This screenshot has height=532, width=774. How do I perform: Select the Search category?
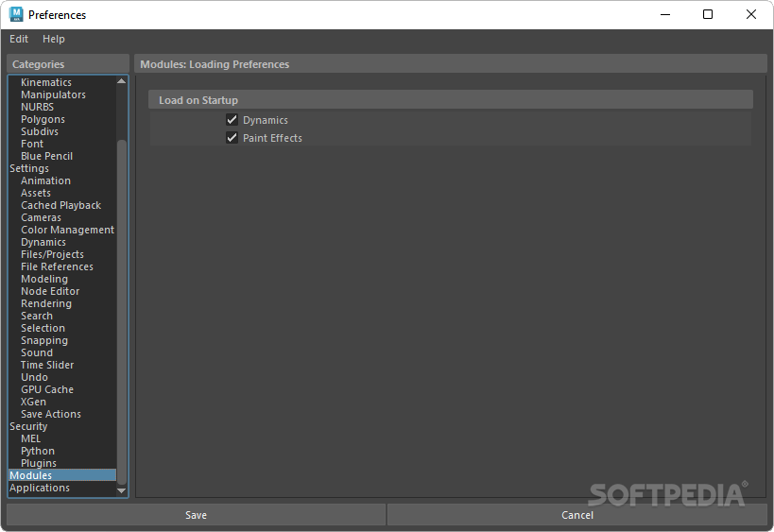pyautogui.click(x=37, y=317)
